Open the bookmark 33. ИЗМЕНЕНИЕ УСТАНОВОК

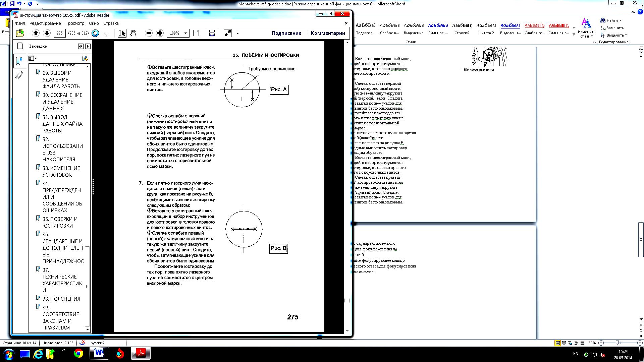tap(61, 171)
